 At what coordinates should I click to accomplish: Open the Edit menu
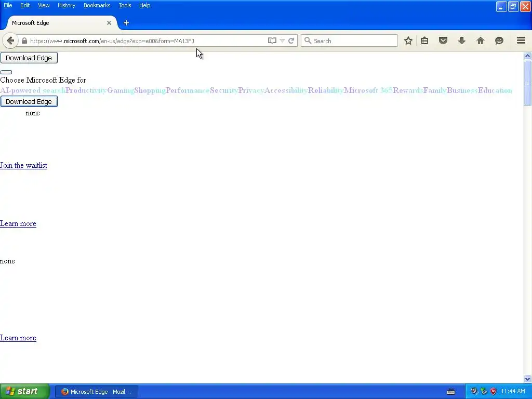coord(25,5)
